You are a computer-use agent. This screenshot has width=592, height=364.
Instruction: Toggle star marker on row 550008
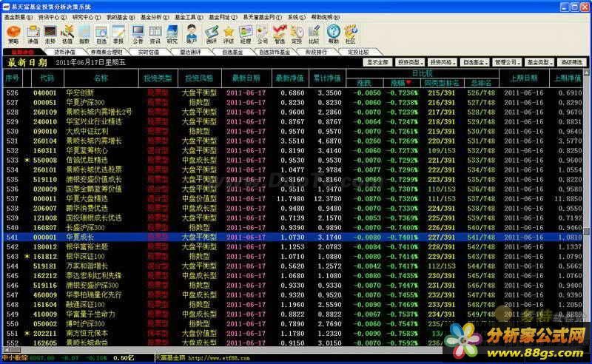[x=27, y=160]
